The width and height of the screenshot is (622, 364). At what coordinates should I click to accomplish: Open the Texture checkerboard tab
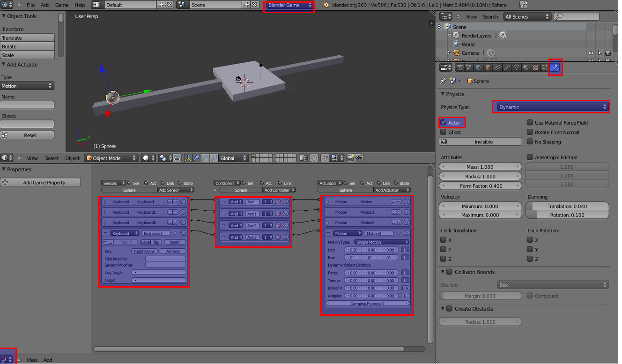pos(535,67)
